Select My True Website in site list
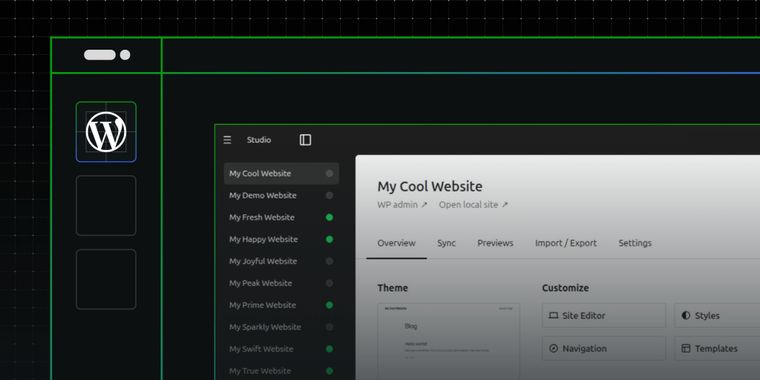The width and height of the screenshot is (760, 380). [281, 371]
